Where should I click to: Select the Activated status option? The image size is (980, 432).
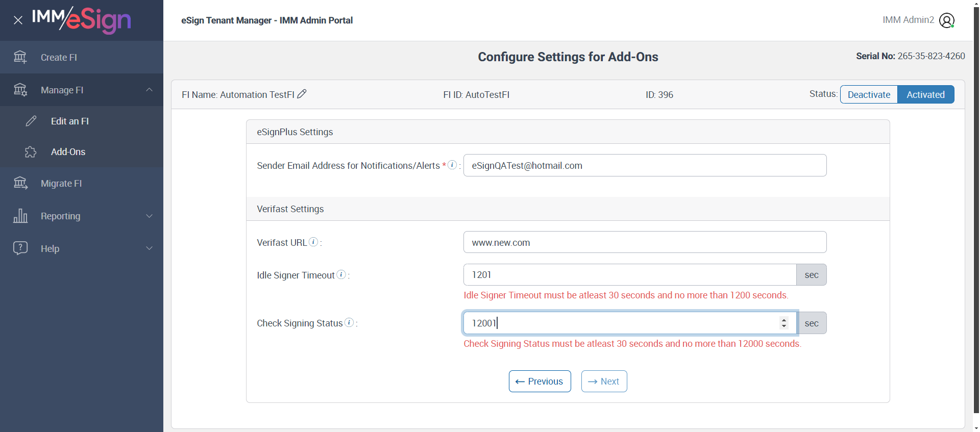[925, 94]
